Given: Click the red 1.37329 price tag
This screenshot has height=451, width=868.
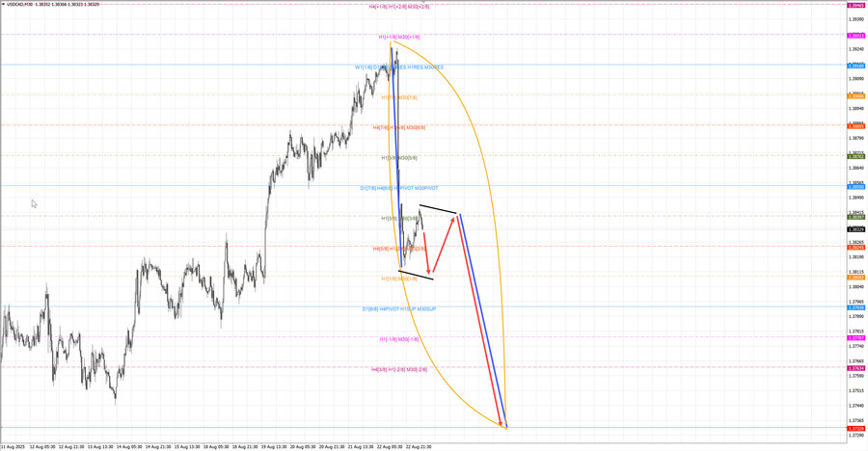Looking at the screenshot, I should 856,428.
